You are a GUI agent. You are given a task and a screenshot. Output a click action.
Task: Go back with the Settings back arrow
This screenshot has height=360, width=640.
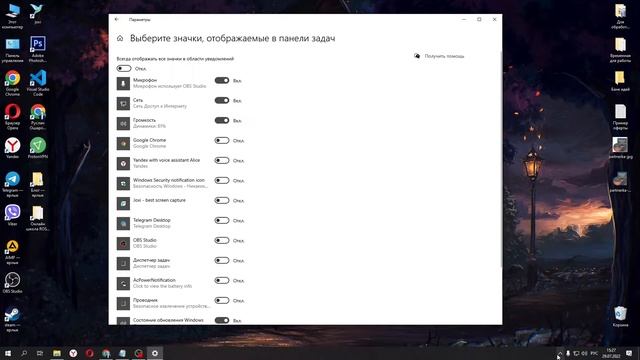click(117, 19)
